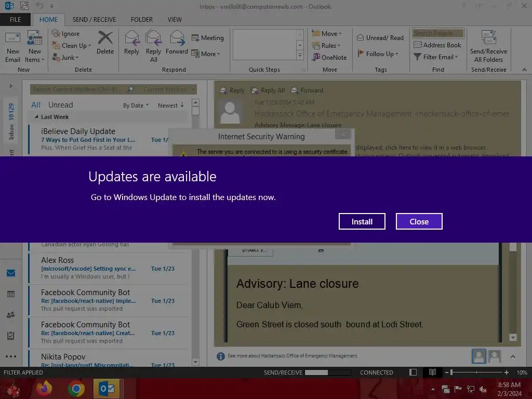
Task: Click the zoom slider handle
Action: tap(451, 373)
